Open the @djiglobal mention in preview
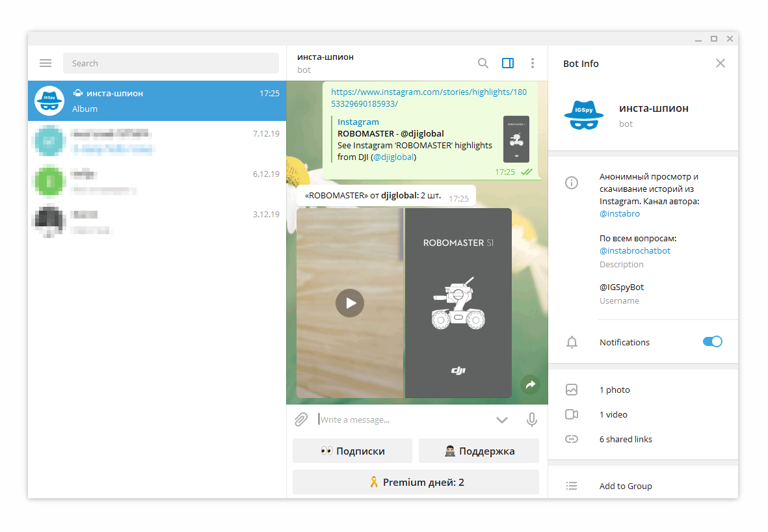This screenshot has height=532, width=768. [394, 157]
